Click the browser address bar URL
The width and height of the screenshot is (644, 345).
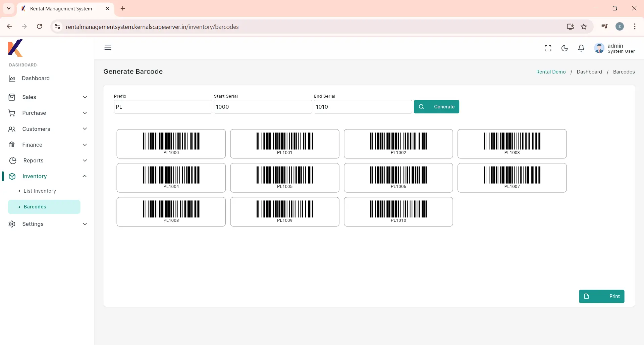(x=152, y=27)
